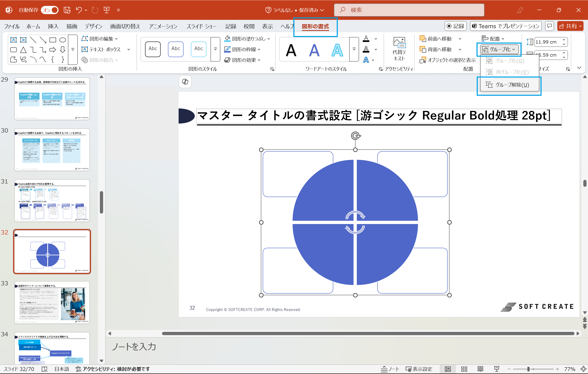This screenshot has height=374, width=588.
Task: Open the Share (共有) dropdown
Action: click(570, 26)
